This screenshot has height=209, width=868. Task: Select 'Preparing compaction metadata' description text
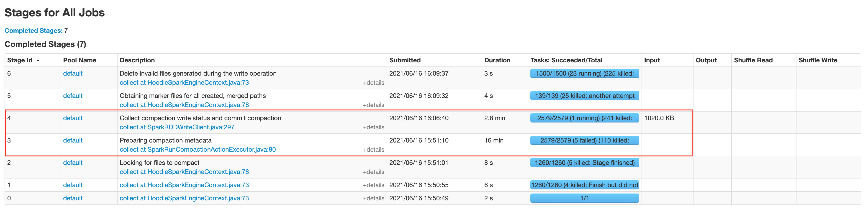[165, 140]
